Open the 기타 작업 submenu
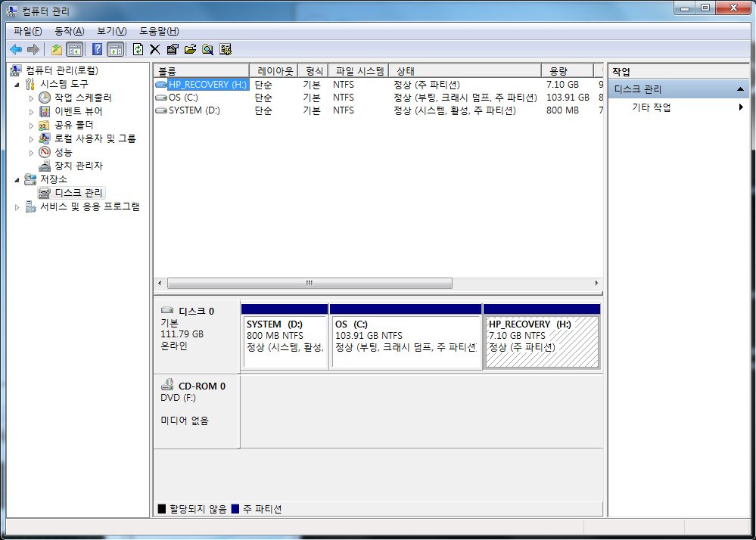This screenshot has height=540, width=756. click(680, 107)
